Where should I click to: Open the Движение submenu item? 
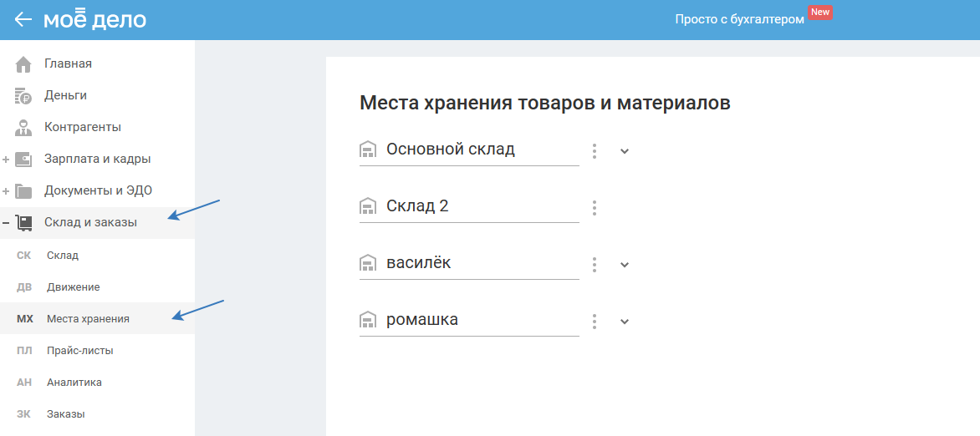point(73,286)
